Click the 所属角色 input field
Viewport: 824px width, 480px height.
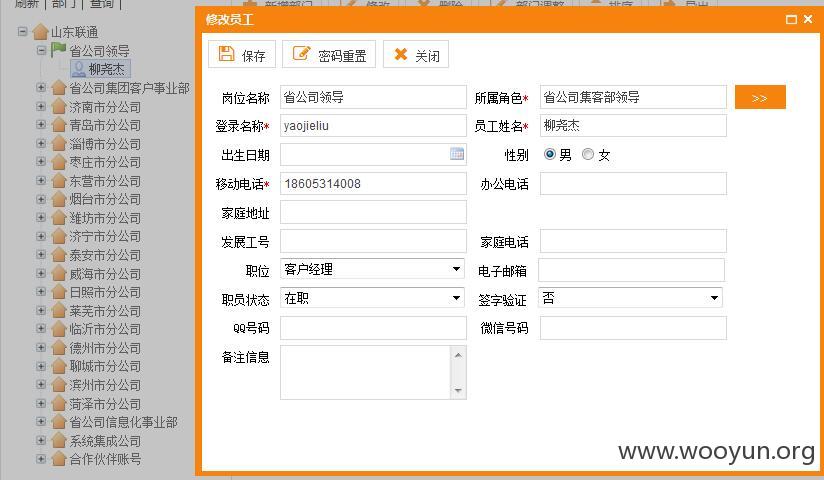tap(633, 97)
